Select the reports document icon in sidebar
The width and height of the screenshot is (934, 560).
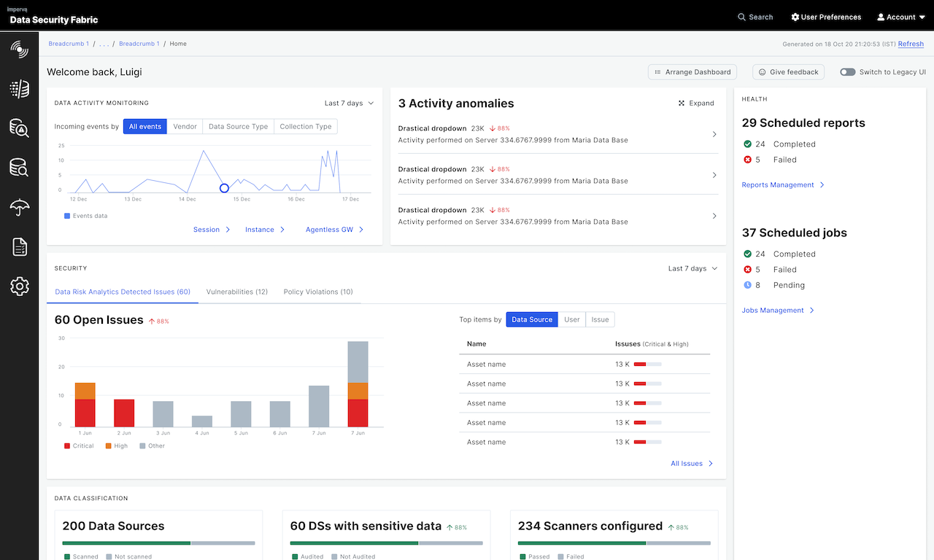[19, 246]
